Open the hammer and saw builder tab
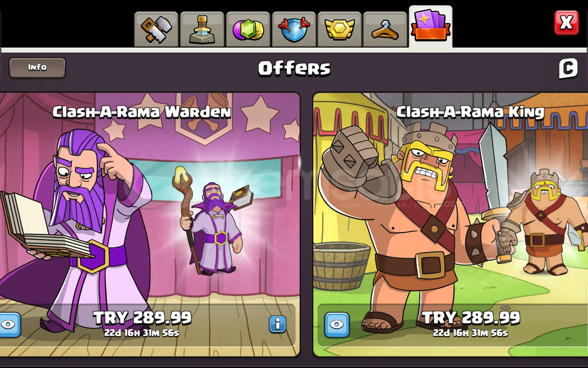588x368 pixels. click(x=156, y=29)
